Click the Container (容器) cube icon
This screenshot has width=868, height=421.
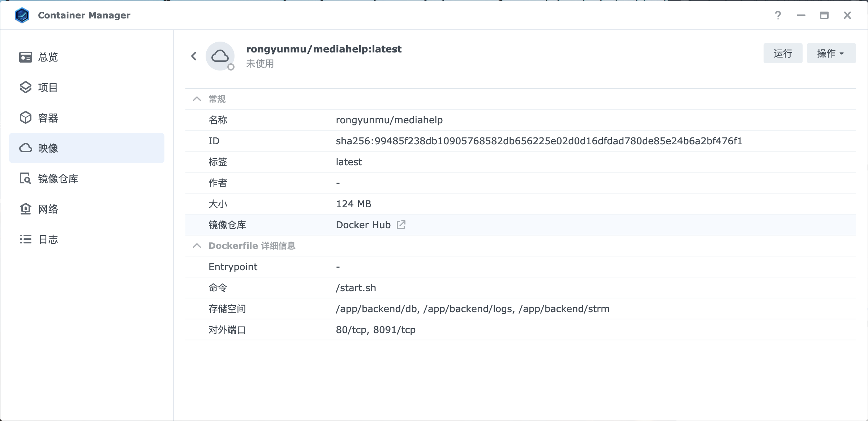click(x=25, y=118)
